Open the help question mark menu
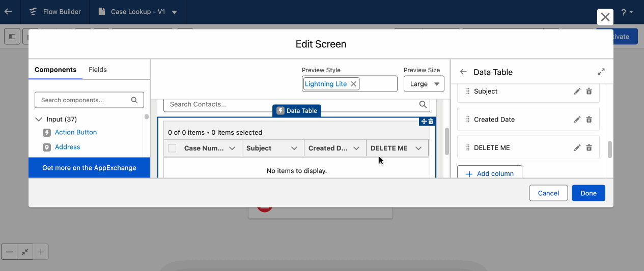The height and width of the screenshot is (271, 644). [627, 12]
